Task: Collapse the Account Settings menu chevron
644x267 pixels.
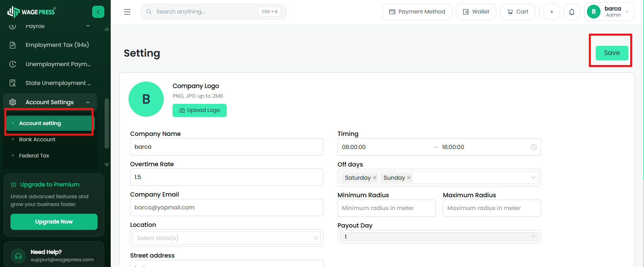Action: pos(88,102)
